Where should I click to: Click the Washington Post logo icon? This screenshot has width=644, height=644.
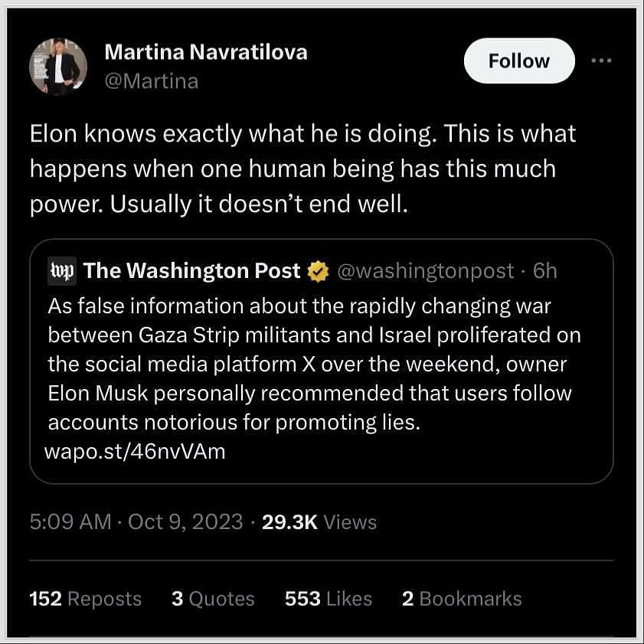(x=60, y=271)
